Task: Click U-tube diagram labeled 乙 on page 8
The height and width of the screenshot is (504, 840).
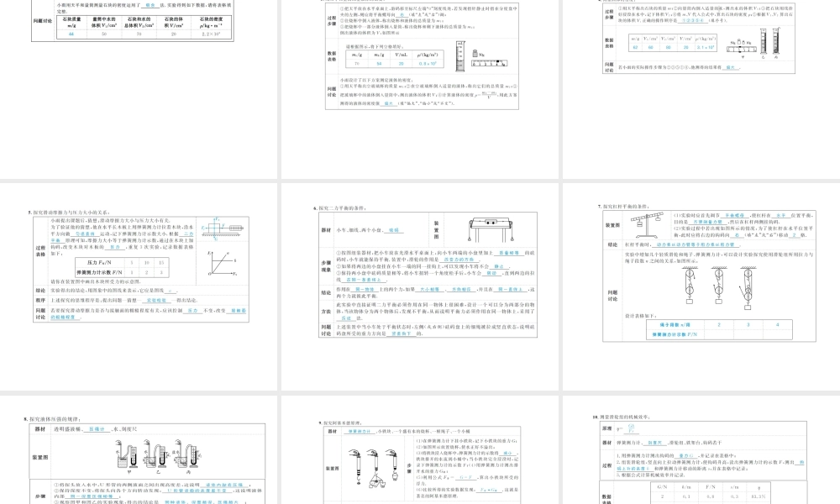Action: pyautogui.click(x=156, y=456)
